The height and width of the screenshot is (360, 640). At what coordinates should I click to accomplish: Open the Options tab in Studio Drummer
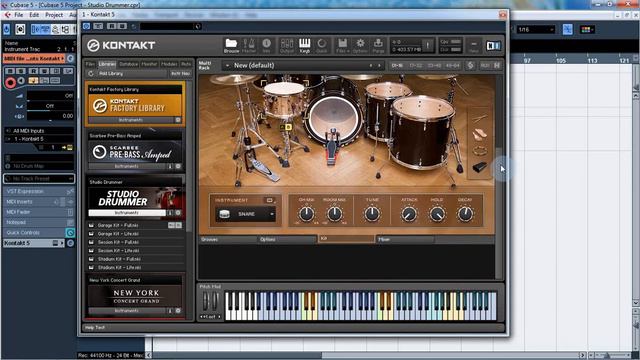pyautogui.click(x=287, y=239)
